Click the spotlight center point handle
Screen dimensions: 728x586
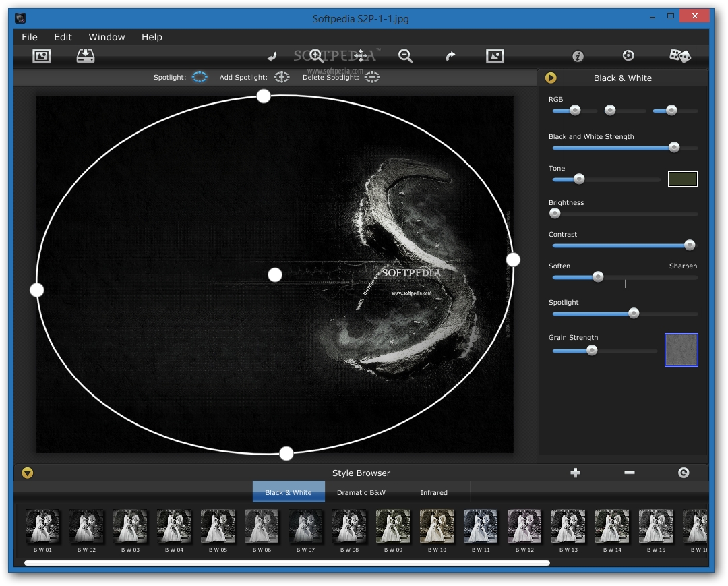(x=275, y=275)
